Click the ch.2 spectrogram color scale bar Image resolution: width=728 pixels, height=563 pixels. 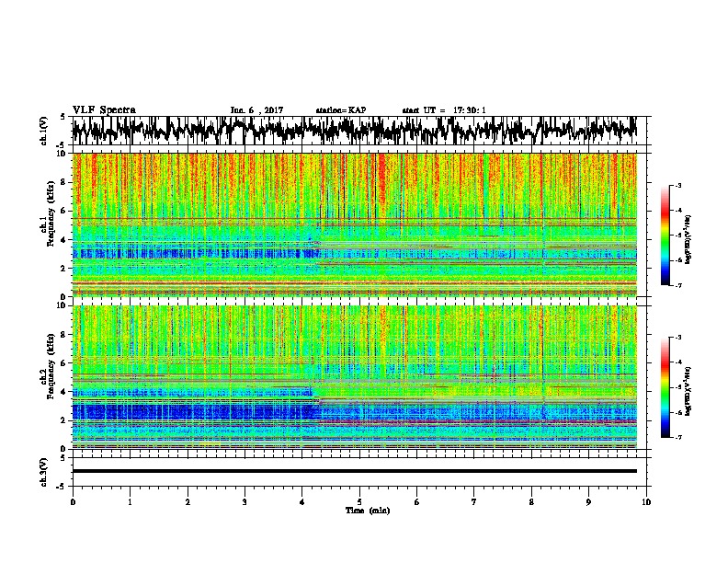(665, 387)
